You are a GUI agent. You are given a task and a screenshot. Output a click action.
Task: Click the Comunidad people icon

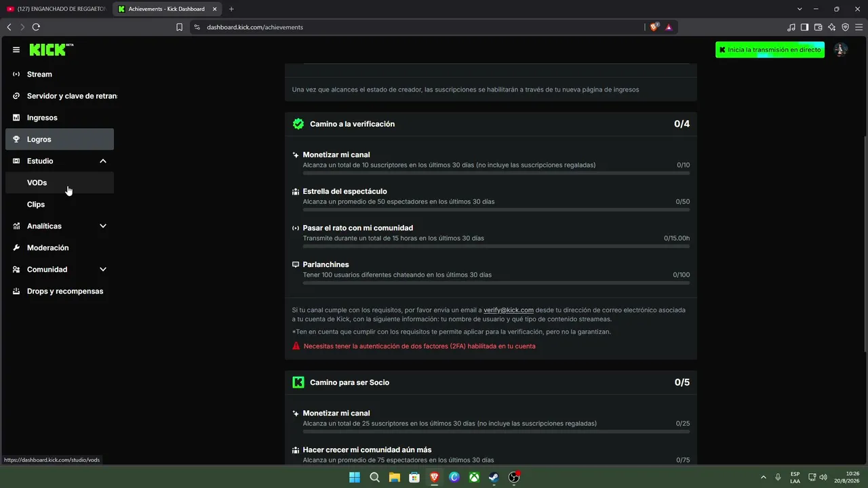click(16, 269)
